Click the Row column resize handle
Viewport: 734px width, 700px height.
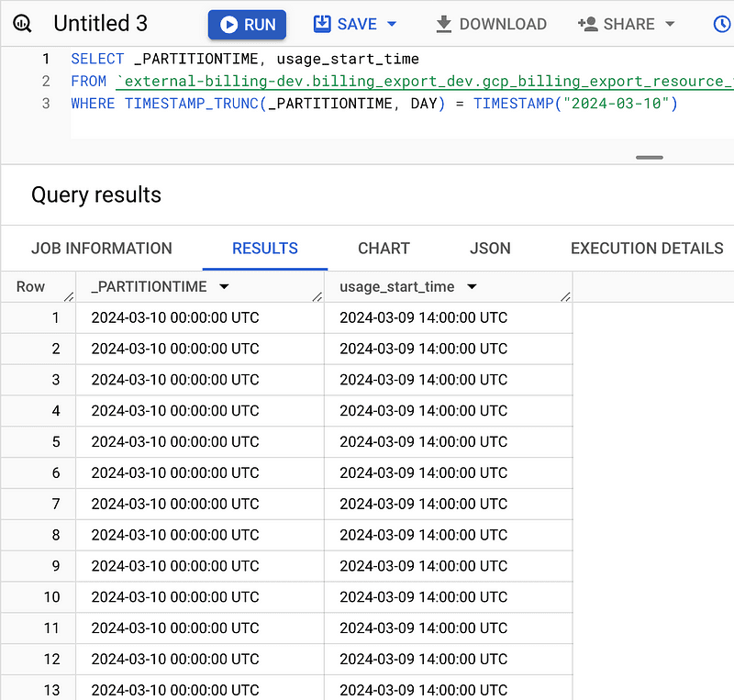click(69, 296)
